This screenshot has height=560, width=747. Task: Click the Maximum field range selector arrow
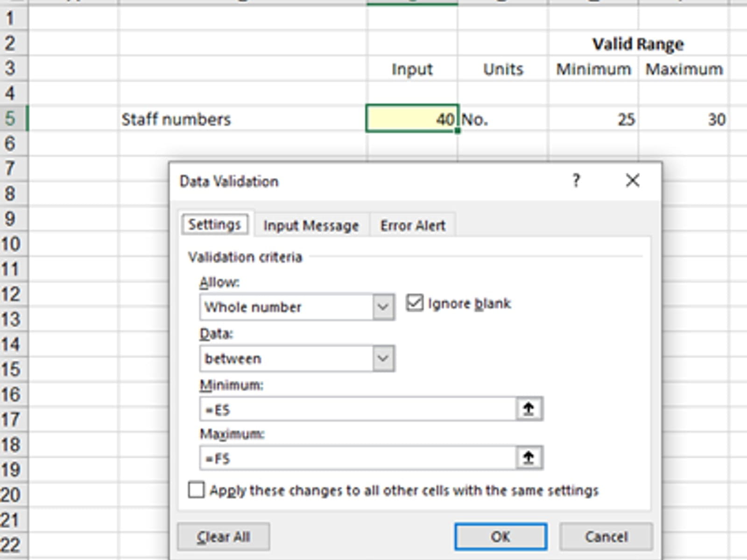529,458
